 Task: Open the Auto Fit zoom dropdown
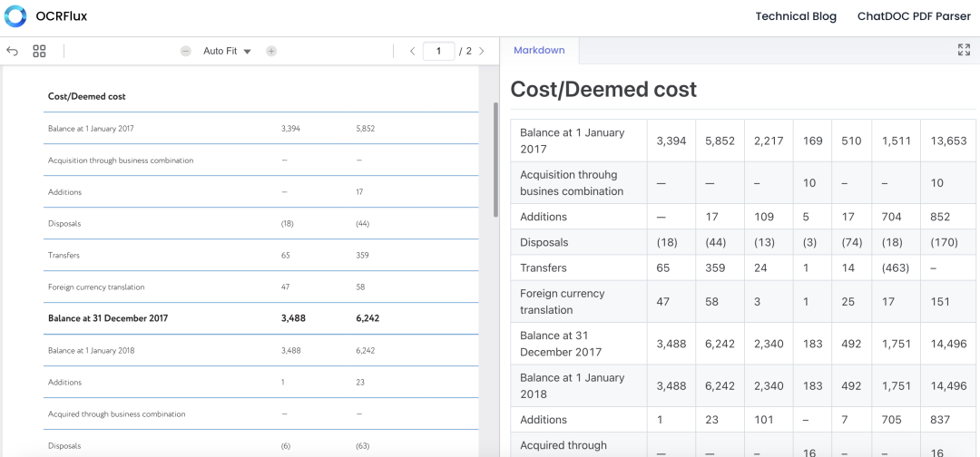click(x=227, y=51)
